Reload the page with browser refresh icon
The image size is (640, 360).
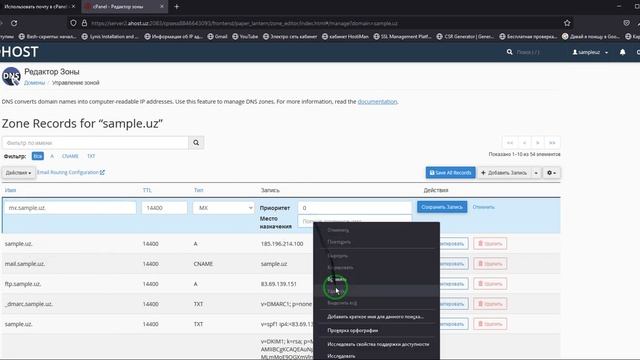tap(14, 23)
